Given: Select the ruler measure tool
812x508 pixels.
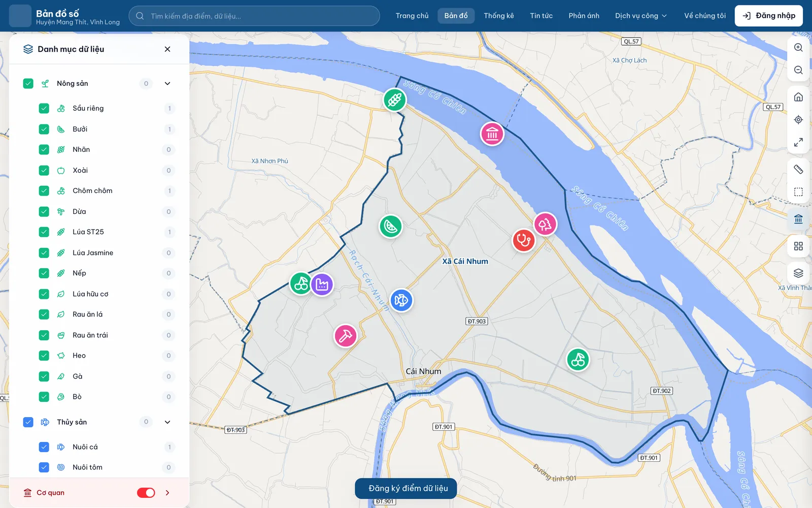Looking at the screenshot, I should tap(798, 169).
